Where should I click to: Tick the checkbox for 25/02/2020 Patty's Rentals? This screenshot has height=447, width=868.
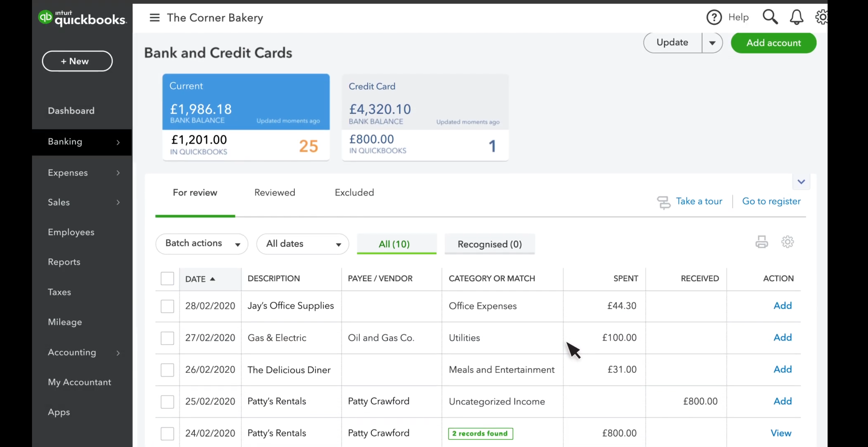tap(167, 402)
